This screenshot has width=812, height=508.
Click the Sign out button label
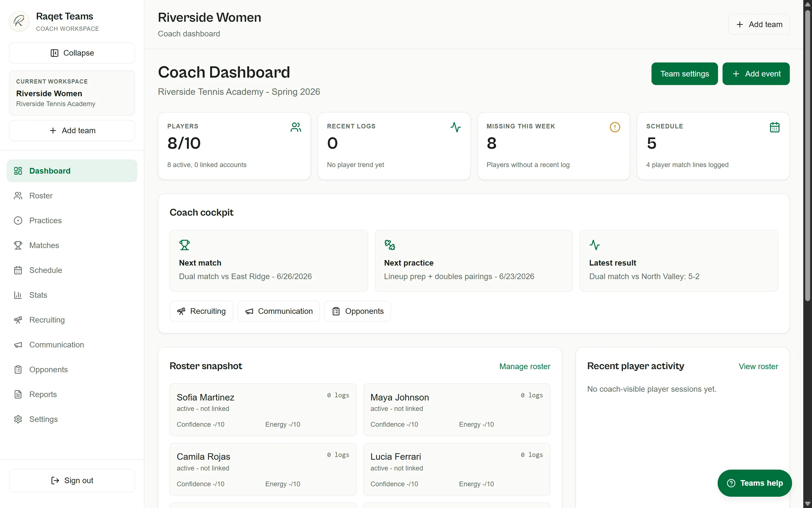pyautogui.click(x=78, y=481)
